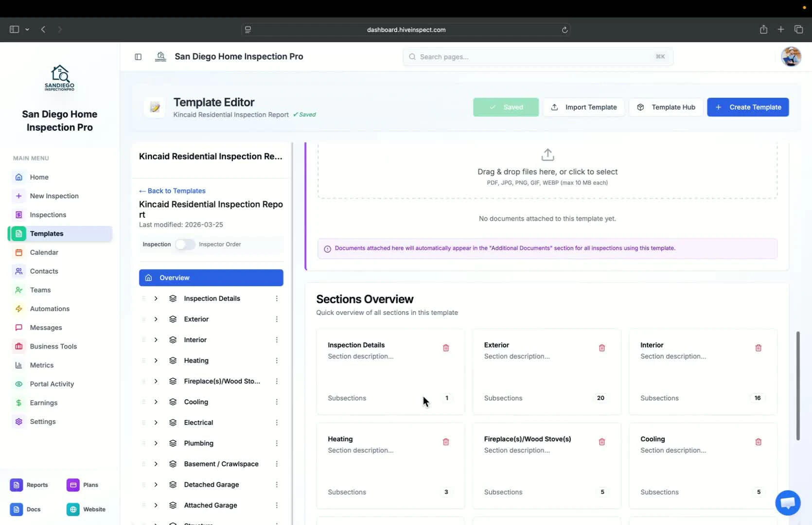
Task: Open a new browser tab
Action: tap(781, 29)
